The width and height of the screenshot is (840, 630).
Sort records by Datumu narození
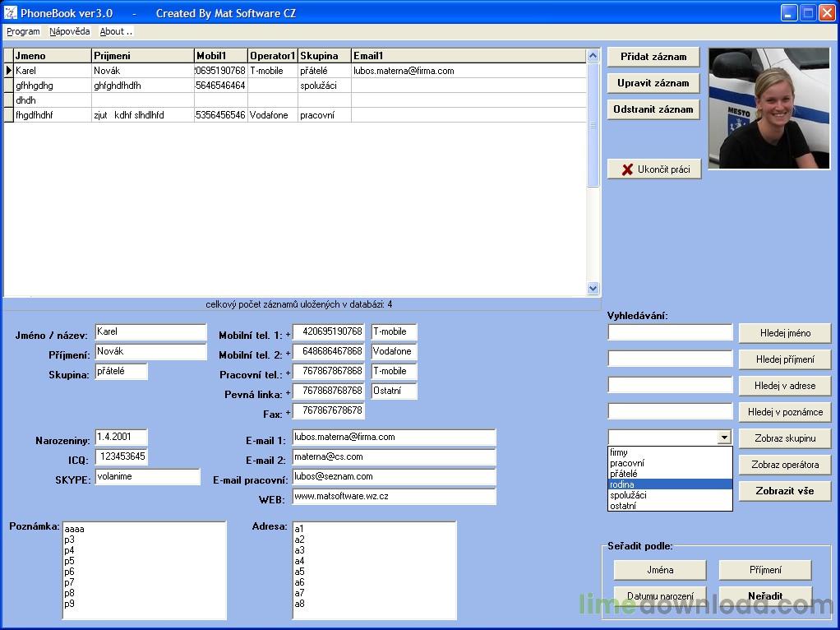pyautogui.click(x=660, y=596)
